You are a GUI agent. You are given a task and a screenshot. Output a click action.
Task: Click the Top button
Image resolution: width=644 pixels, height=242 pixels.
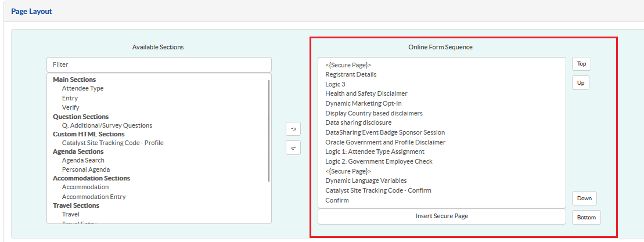[x=581, y=64]
